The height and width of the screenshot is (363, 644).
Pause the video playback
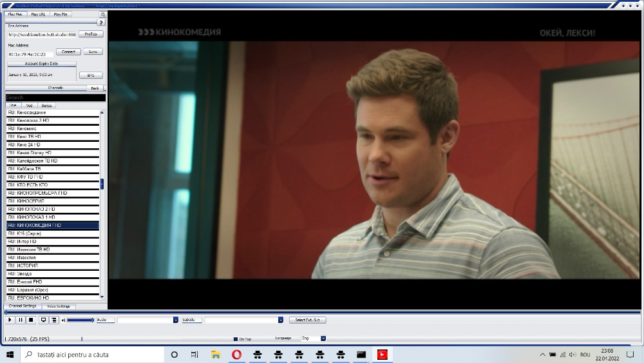21,320
